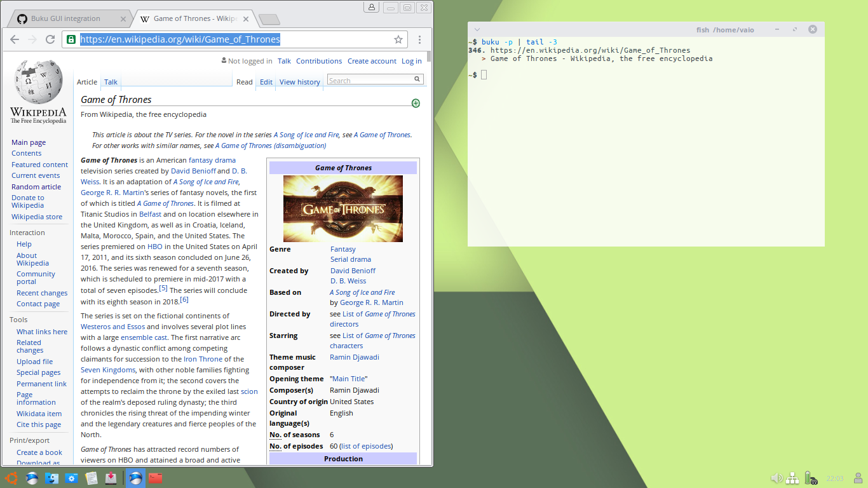
Task: Click the 'Not logged in' text
Action: [250, 61]
